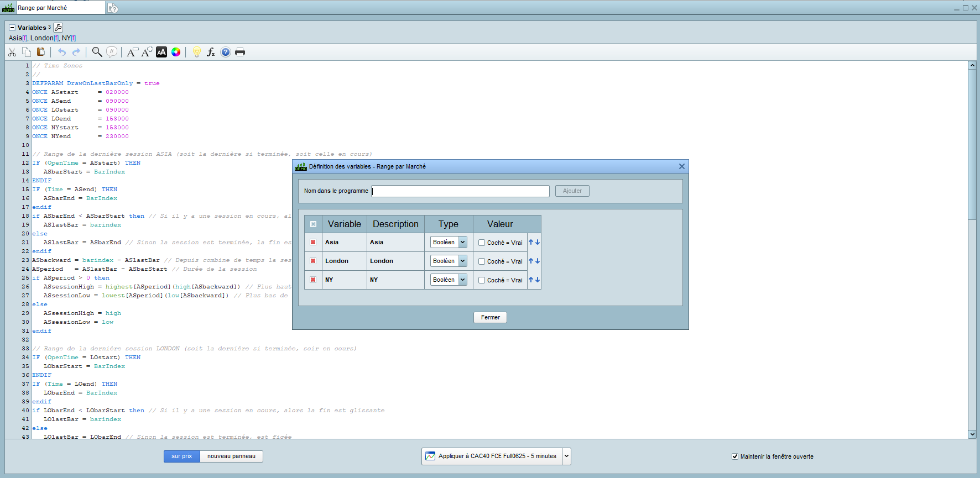Screen dimensions: 980x478
Task: Move London variable down
Action: [x=538, y=261]
